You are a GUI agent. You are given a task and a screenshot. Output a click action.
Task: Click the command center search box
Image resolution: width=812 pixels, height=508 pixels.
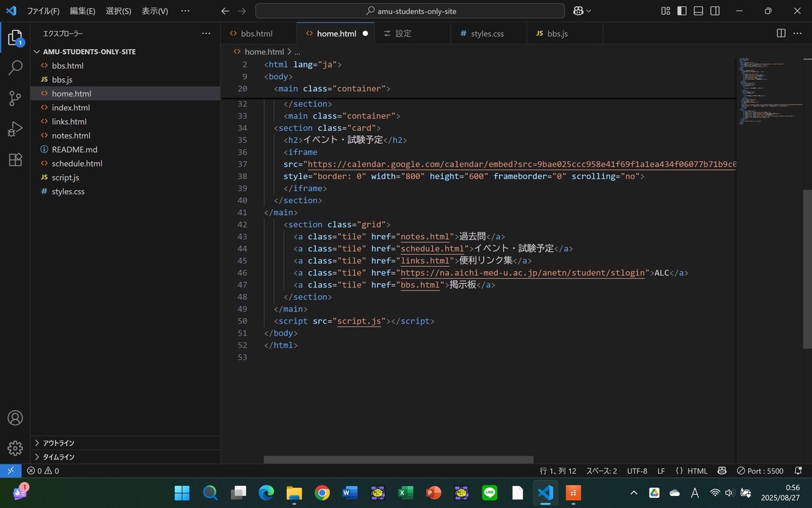[x=410, y=11]
